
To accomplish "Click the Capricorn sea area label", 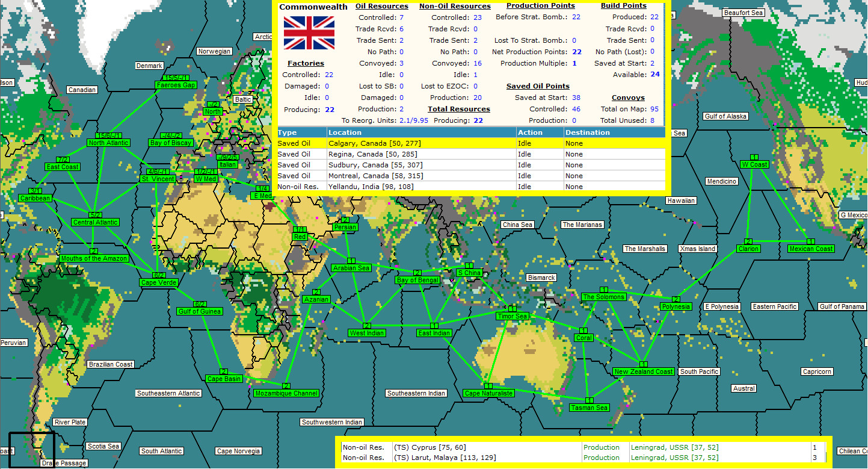I will (x=817, y=372).
